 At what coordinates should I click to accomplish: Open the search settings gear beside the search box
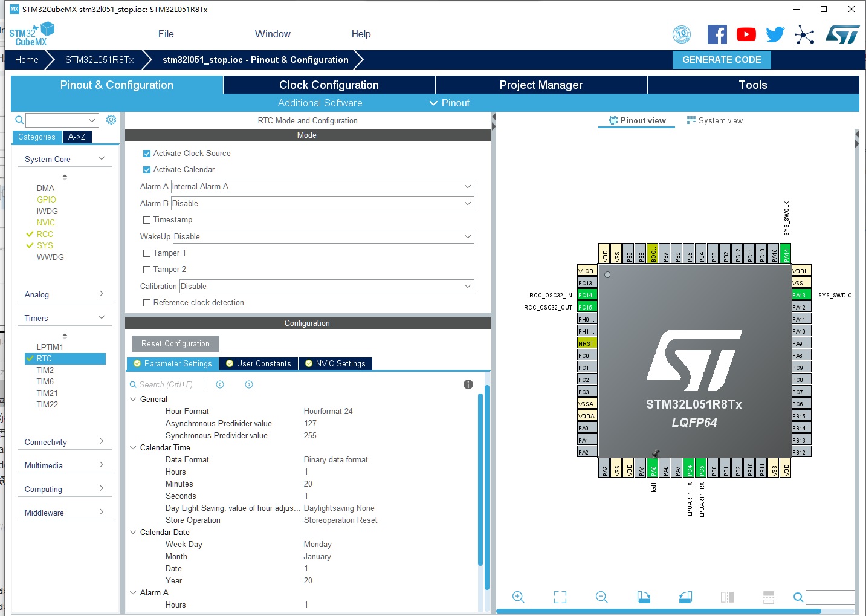click(111, 120)
